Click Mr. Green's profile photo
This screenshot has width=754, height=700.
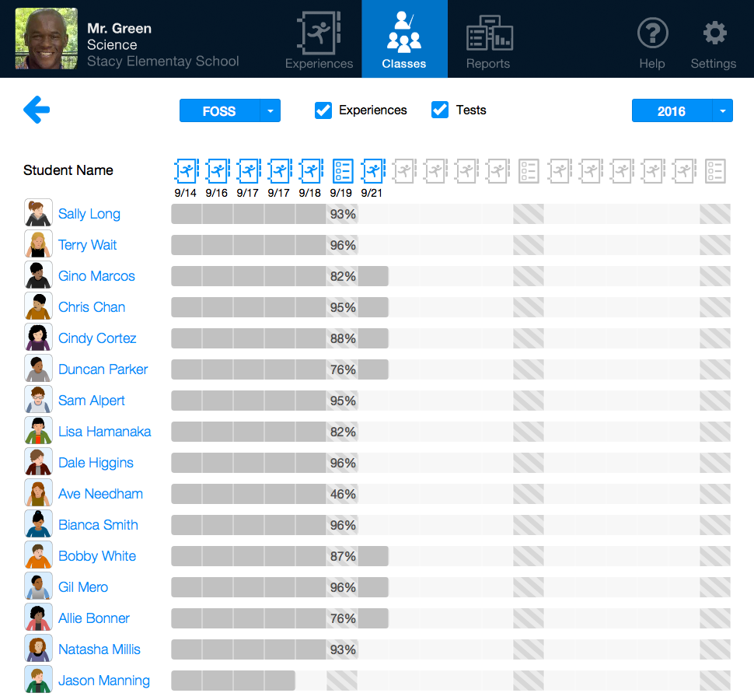46,38
